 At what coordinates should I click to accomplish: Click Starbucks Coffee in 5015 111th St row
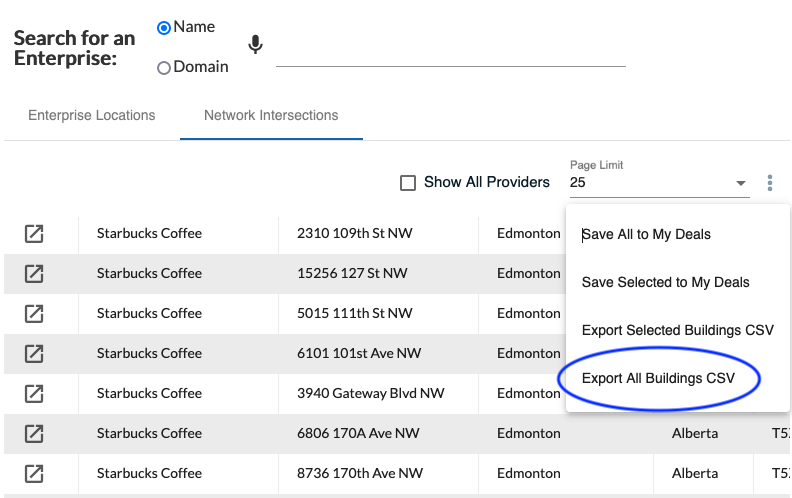tap(149, 313)
